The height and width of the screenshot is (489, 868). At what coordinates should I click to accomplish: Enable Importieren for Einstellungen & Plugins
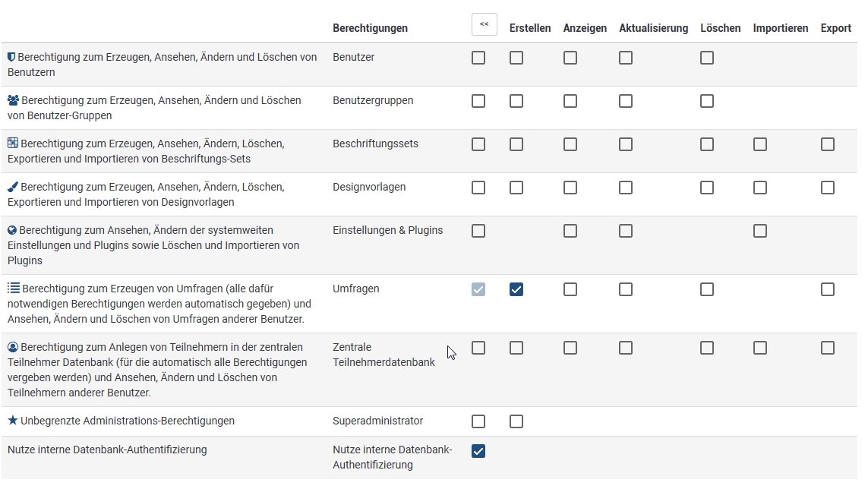[760, 231]
